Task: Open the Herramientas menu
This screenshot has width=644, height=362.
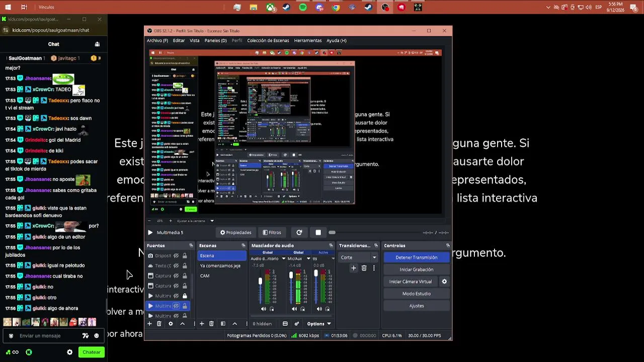Action: click(x=308, y=41)
